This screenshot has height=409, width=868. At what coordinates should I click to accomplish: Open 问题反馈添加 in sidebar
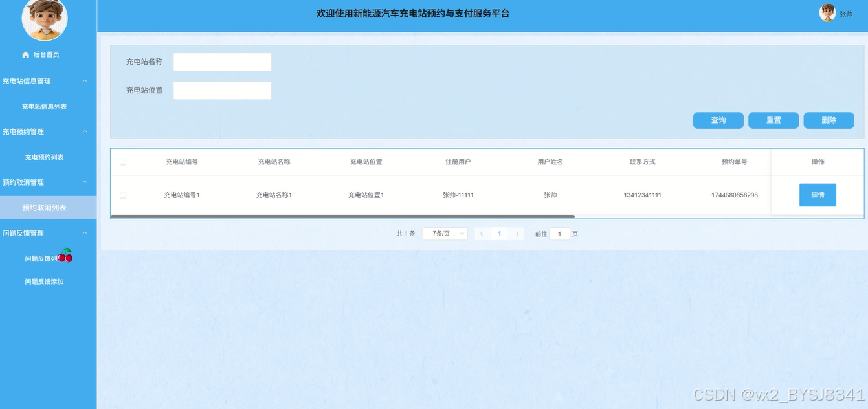point(44,282)
